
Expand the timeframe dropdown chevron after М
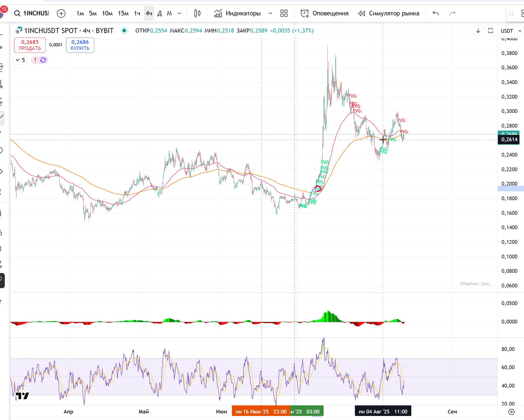179,13
